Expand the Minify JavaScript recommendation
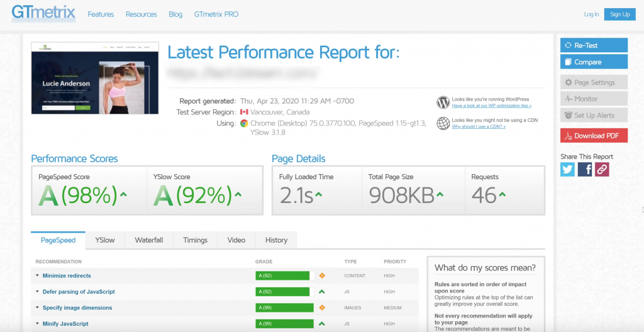 tap(65, 324)
